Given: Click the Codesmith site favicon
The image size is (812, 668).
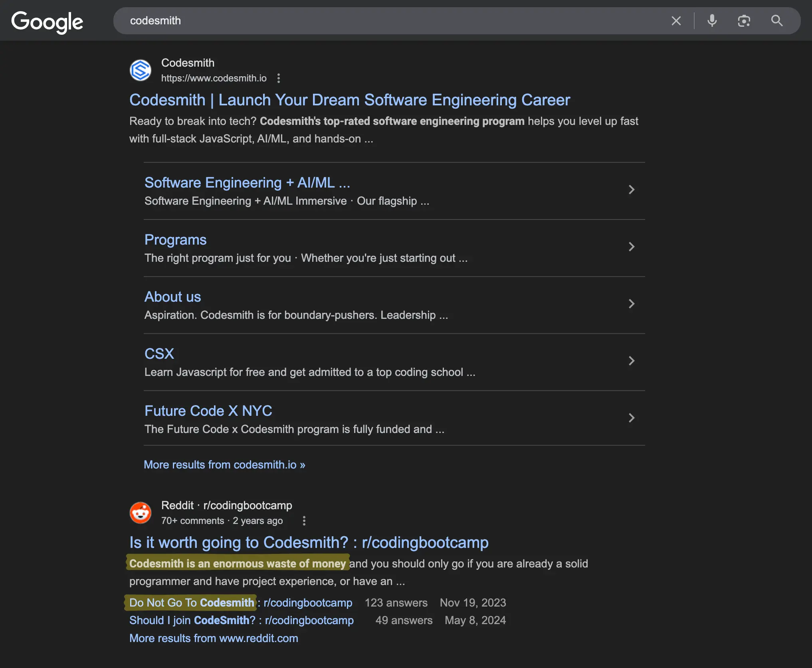Looking at the screenshot, I should click(141, 70).
